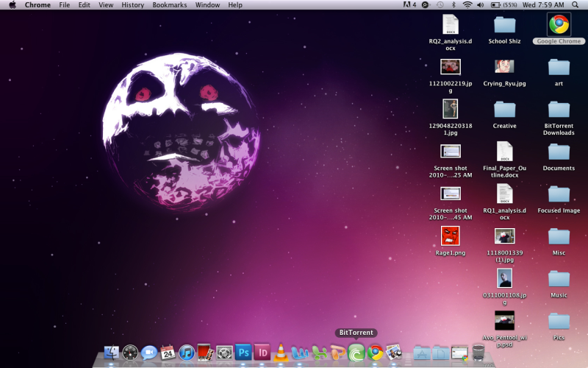Launch iTunes from the Dock
This screenshot has height=368, width=588.
(187, 353)
